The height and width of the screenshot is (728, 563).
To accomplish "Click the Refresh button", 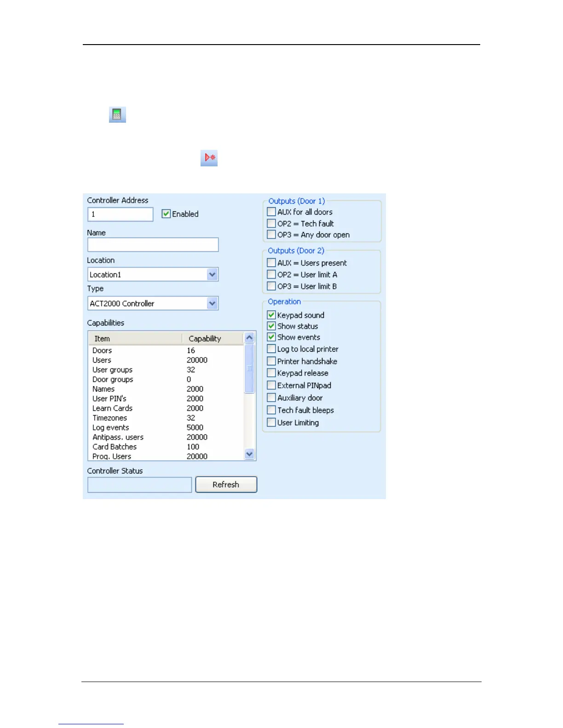I will (226, 484).
